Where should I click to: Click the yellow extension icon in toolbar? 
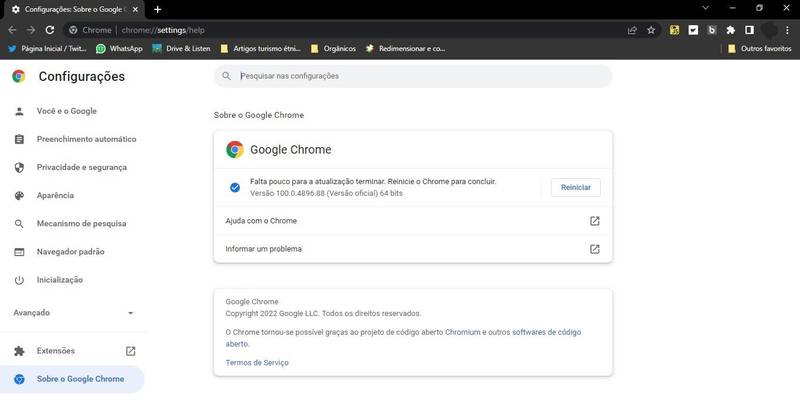[674, 30]
